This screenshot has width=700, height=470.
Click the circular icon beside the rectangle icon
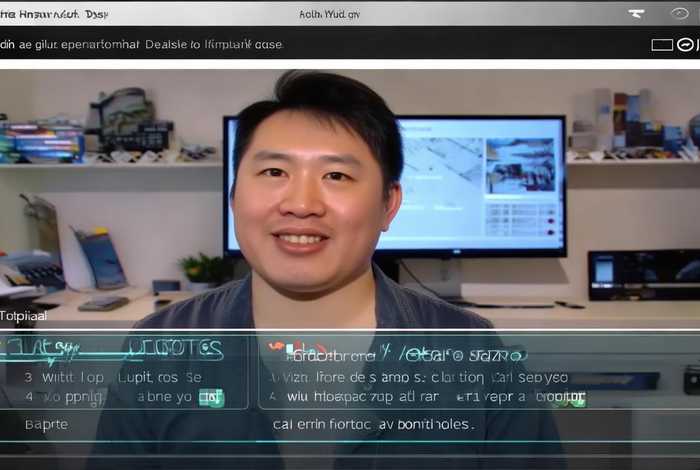[685, 45]
